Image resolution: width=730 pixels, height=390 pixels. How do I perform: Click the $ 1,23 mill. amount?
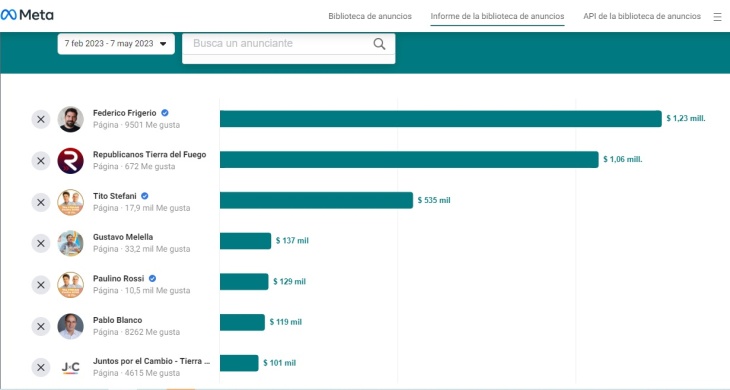click(x=686, y=118)
